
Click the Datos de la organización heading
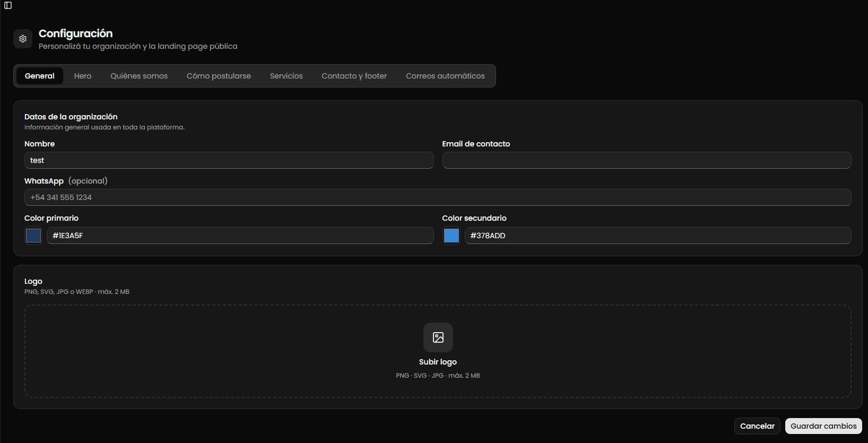tap(71, 117)
